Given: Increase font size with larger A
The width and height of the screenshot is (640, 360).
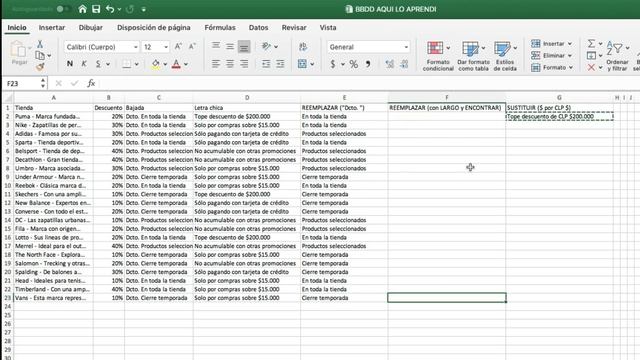Looking at the screenshot, I should [178, 47].
